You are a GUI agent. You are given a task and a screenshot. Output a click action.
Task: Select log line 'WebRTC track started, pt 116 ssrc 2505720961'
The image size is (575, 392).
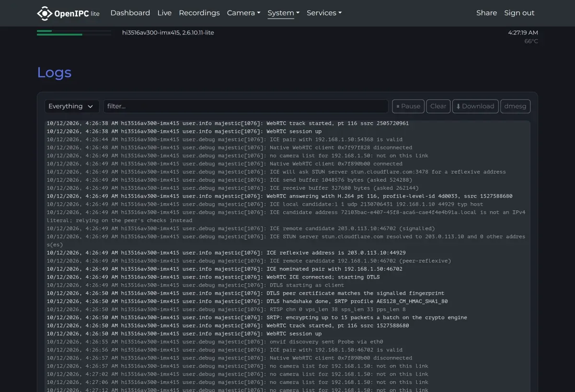coord(228,123)
